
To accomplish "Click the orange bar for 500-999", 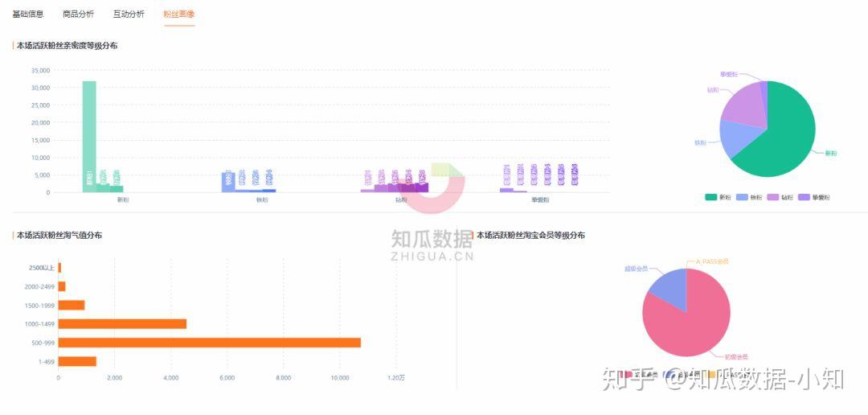I will [209, 343].
